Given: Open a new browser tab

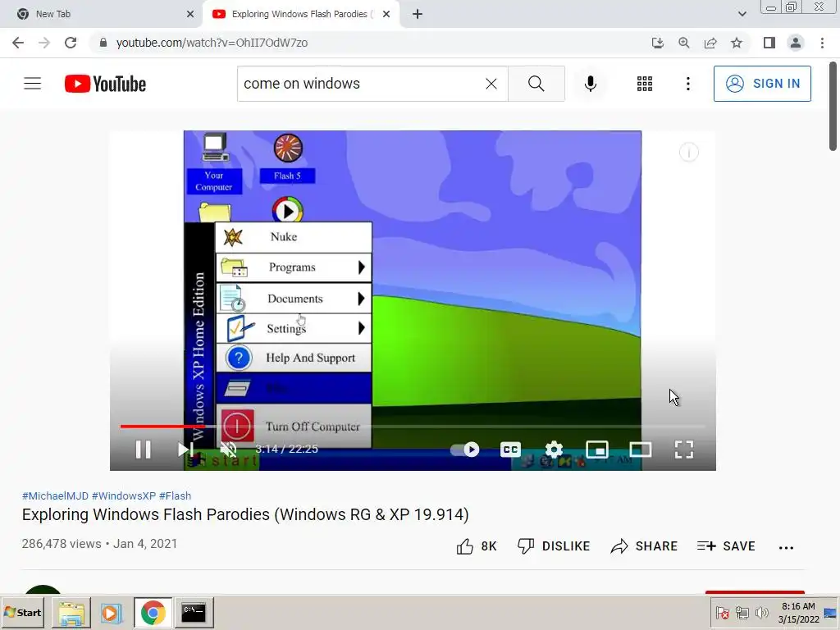Looking at the screenshot, I should click(x=418, y=14).
